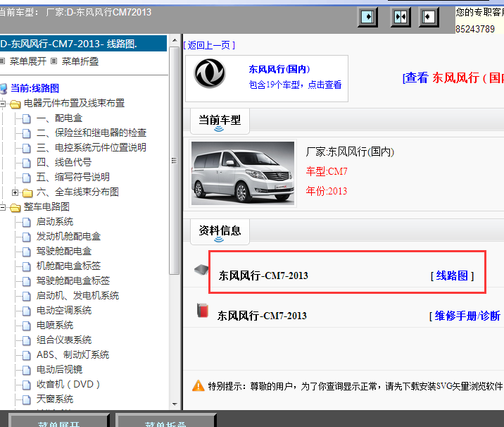Screen dimensions: 504x427
Task: Click the top 菜单折叠 link
Action: coord(80,61)
